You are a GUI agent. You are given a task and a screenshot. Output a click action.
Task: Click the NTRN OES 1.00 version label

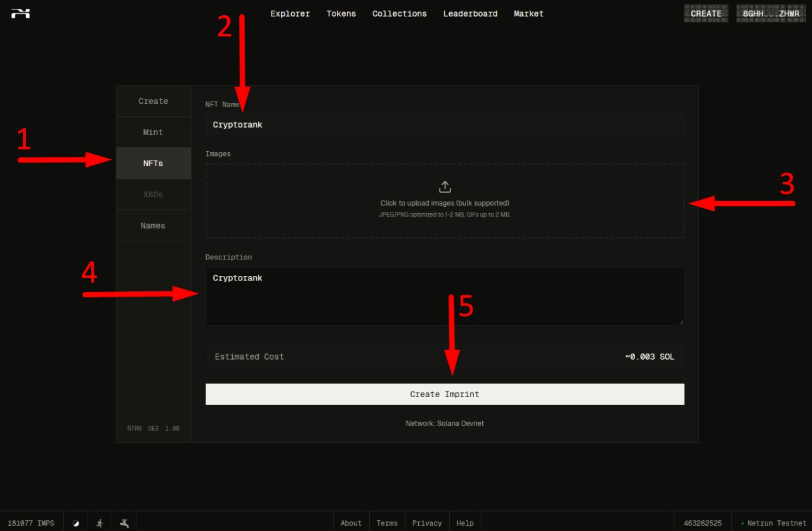[x=154, y=428]
